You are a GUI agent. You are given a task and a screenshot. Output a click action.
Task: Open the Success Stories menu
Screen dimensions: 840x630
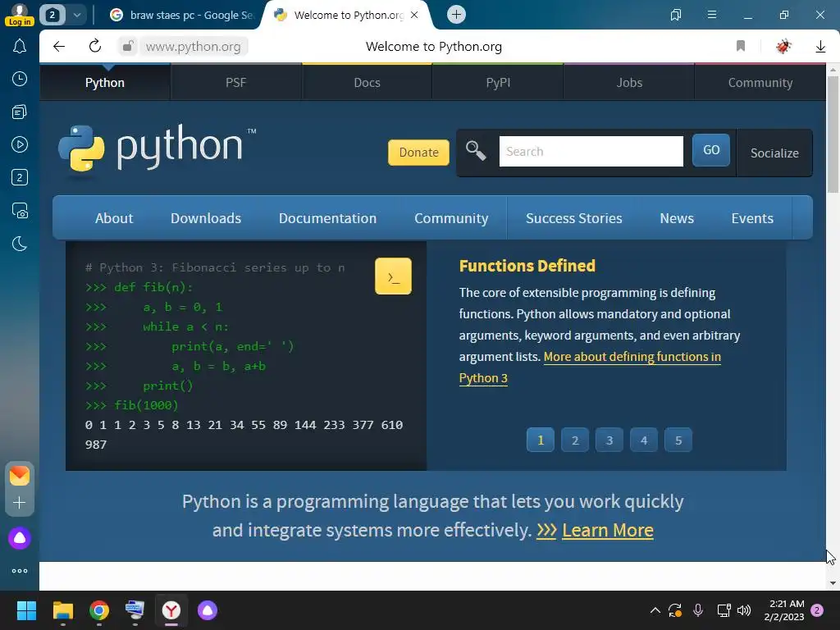click(x=573, y=218)
